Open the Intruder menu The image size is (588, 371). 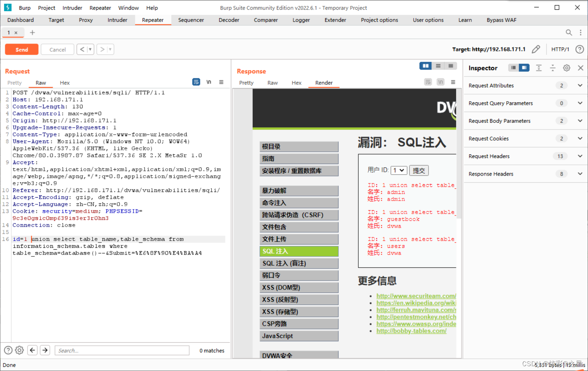click(x=72, y=8)
